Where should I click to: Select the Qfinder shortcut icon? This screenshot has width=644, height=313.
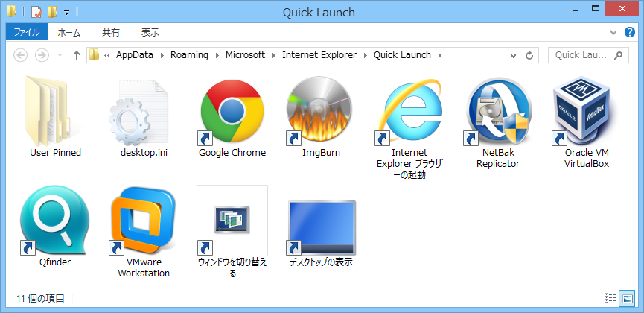pos(54,221)
